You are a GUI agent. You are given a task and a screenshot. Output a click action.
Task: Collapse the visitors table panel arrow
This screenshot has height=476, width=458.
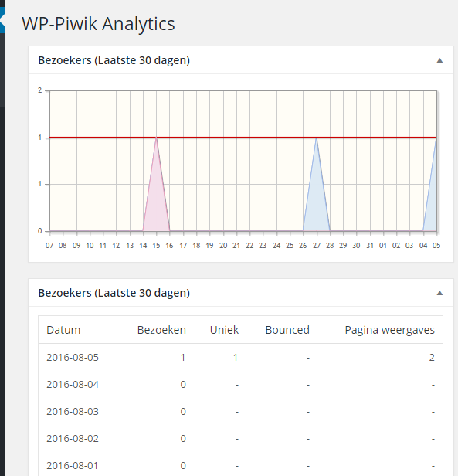[439, 293]
